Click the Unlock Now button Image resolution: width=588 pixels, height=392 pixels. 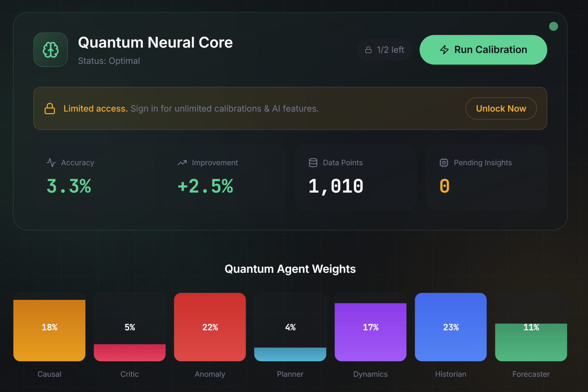(x=501, y=109)
